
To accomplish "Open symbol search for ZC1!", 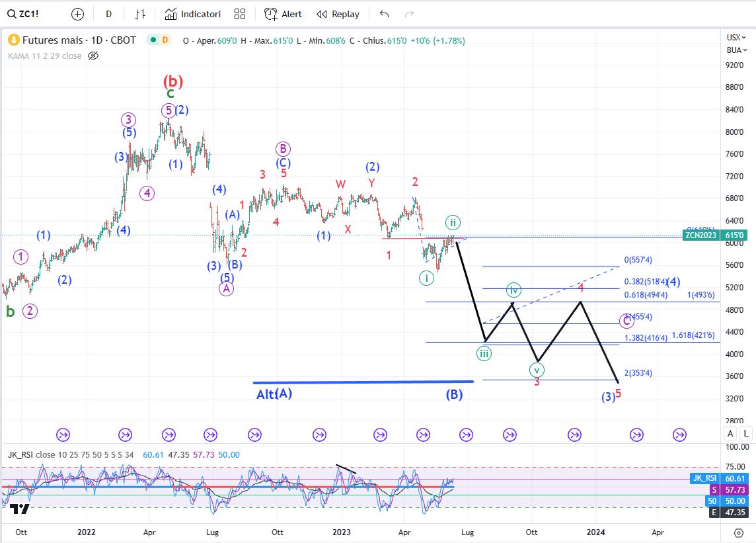I will pyautogui.click(x=23, y=14).
